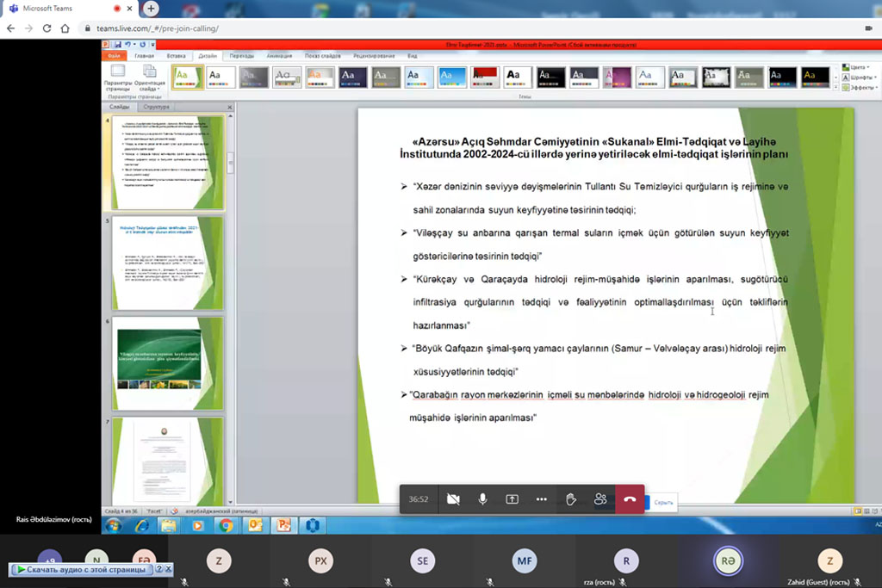Open Рецензирование ribbon tab
The width and height of the screenshot is (882, 588).
tap(374, 56)
